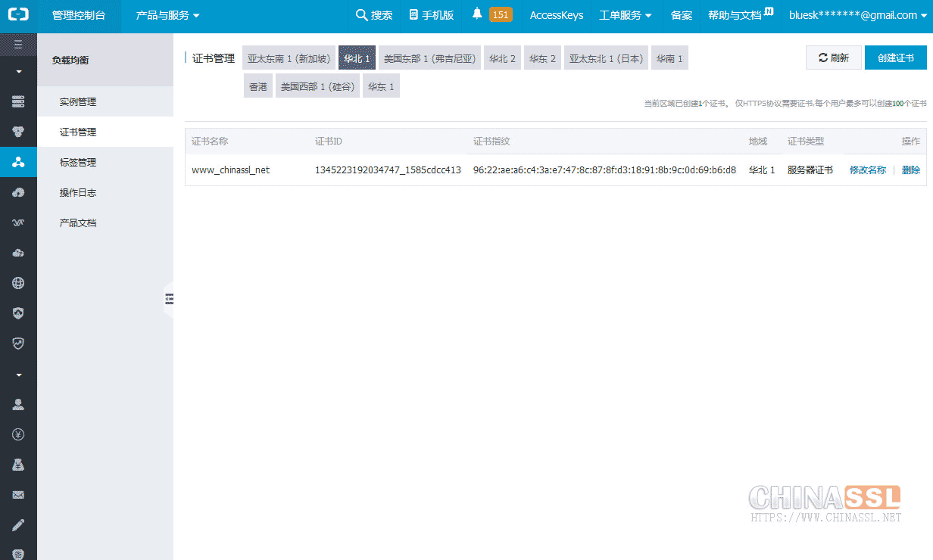Screen dimensions: 933x560
Task: Open the user account icon in sidebar
Action: [18, 404]
